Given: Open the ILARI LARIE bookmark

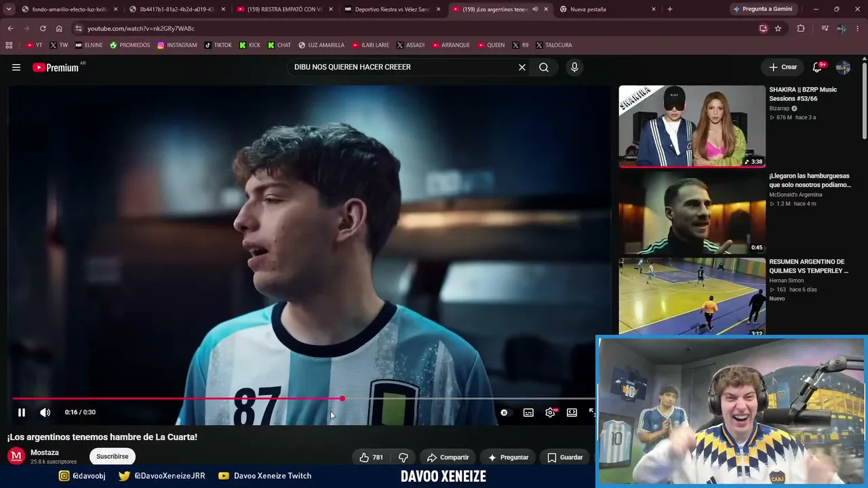Looking at the screenshot, I should click(x=370, y=45).
